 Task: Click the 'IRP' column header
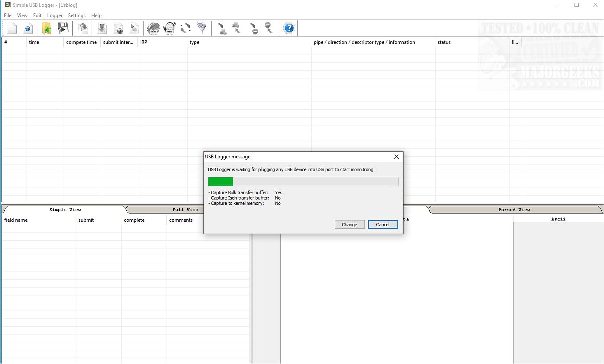163,42
